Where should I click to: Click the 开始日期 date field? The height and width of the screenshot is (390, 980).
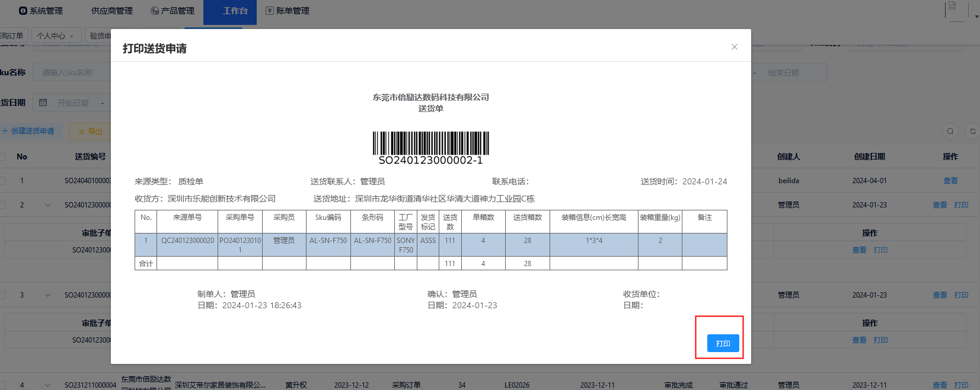click(x=72, y=103)
